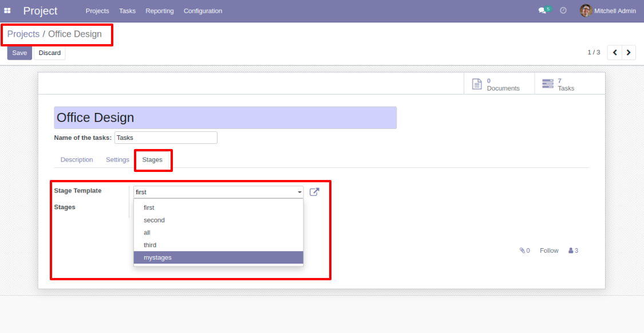The image size is (644, 333).
Task: Click the Follow button
Action: [549, 250]
